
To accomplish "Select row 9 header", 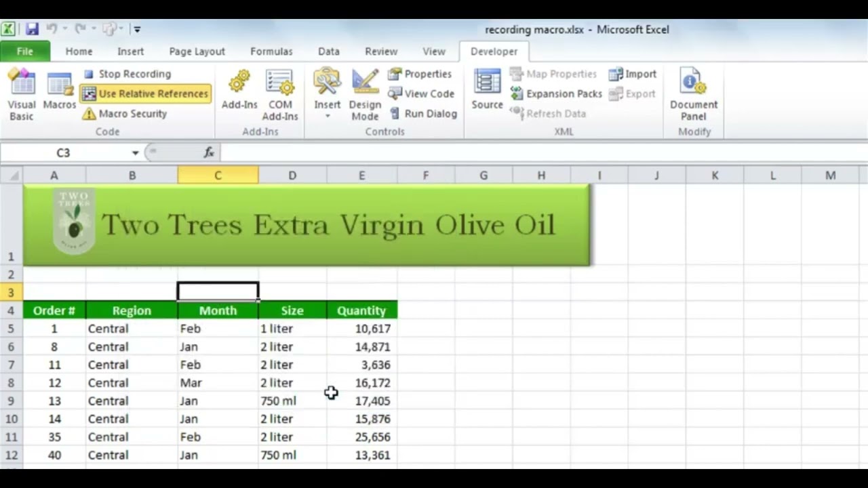I will [x=12, y=401].
